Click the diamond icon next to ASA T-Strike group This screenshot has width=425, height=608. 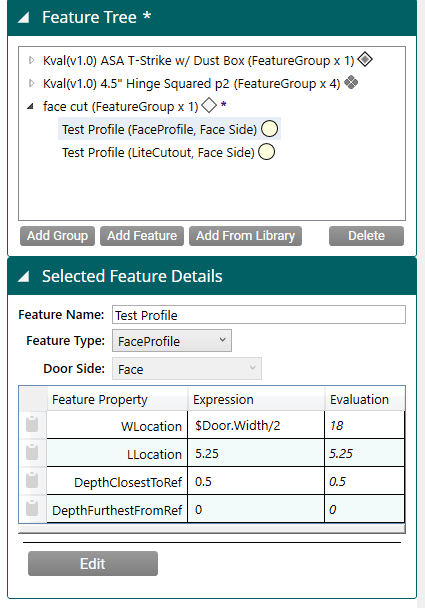pyautogui.click(x=365, y=59)
